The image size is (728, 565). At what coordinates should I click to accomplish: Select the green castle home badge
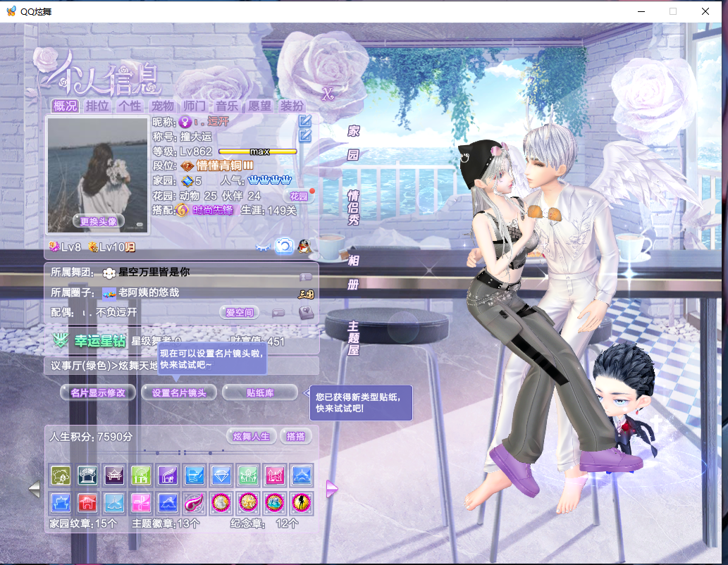(248, 476)
